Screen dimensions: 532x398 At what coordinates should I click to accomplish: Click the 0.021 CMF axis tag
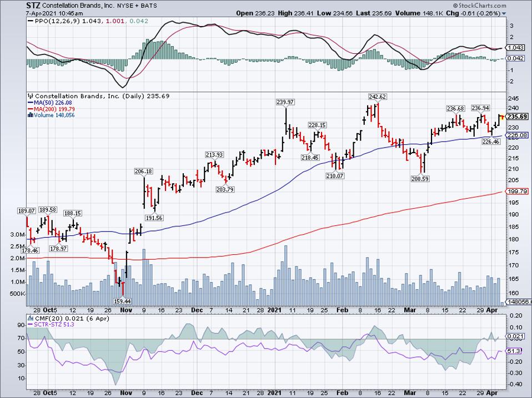pos(515,336)
